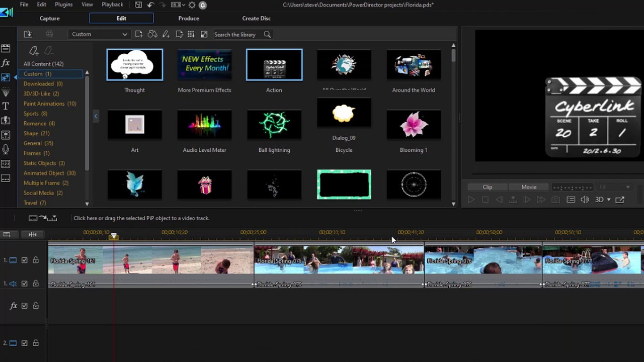Select Movie preview mode button

528,187
